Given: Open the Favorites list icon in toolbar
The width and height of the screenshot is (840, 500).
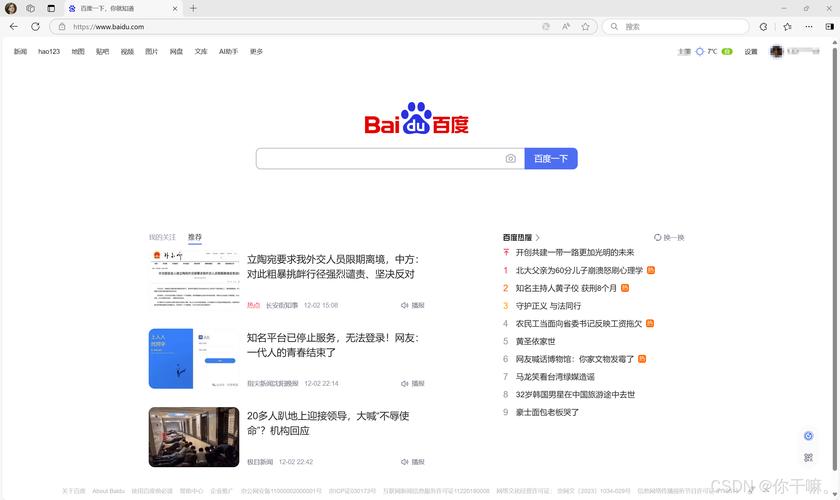Looking at the screenshot, I should [x=787, y=26].
